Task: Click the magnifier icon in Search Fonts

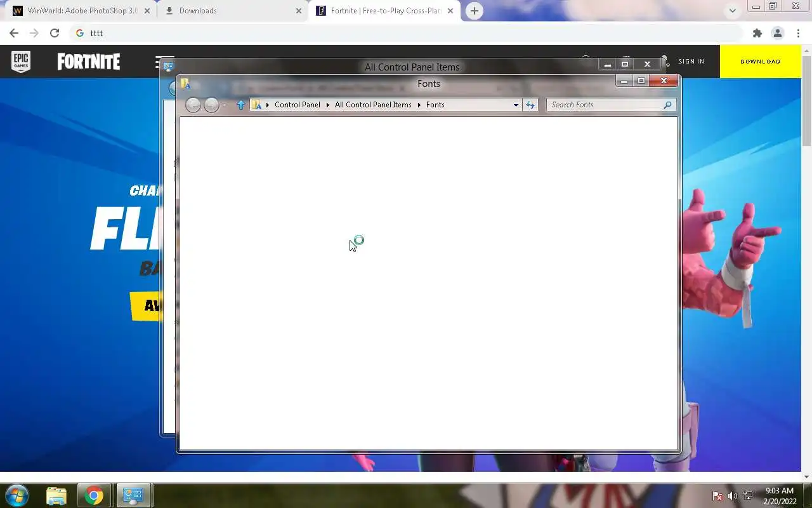Action: point(667,105)
